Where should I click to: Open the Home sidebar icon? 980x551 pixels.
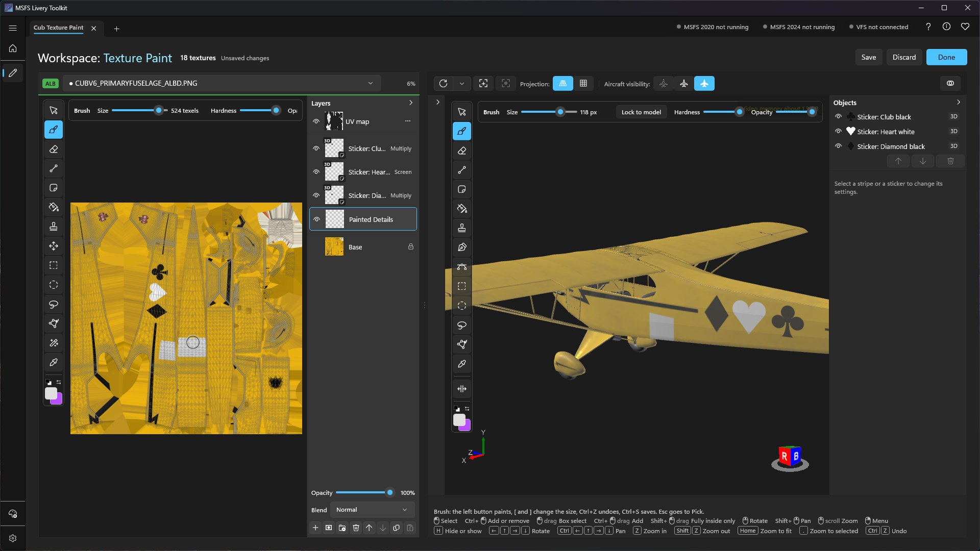click(x=13, y=48)
